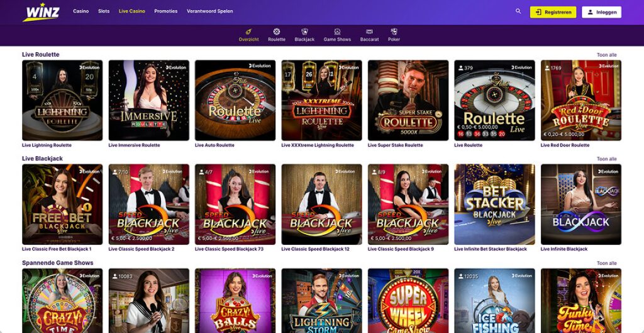This screenshot has height=333, width=644.
Task: Open the Crazy Balls thumbnail
Action: [x=235, y=301]
